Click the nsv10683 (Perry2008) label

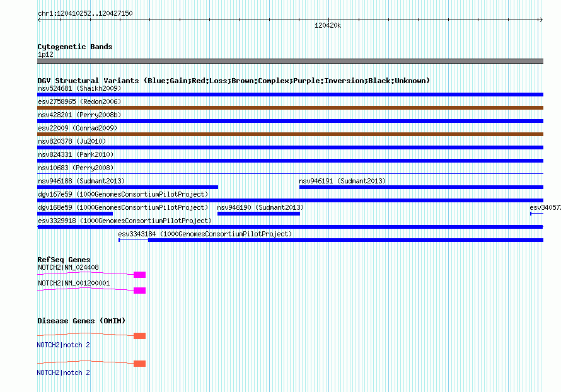click(76, 168)
